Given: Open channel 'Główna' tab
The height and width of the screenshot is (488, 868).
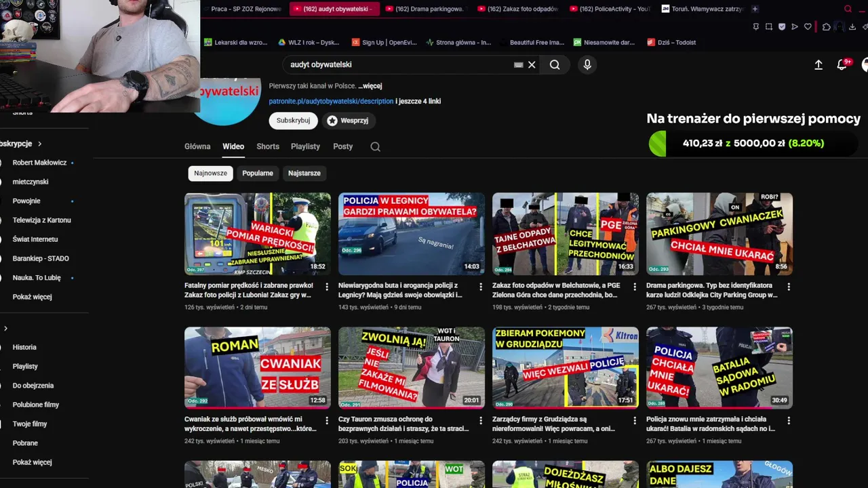Looking at the screenshot, I should [197, 146].
